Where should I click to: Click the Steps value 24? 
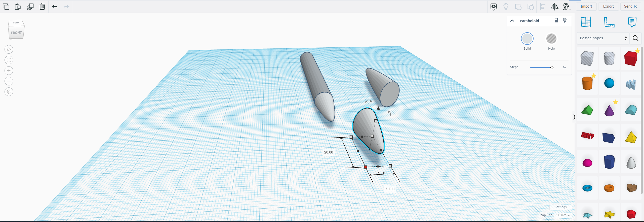564,67
